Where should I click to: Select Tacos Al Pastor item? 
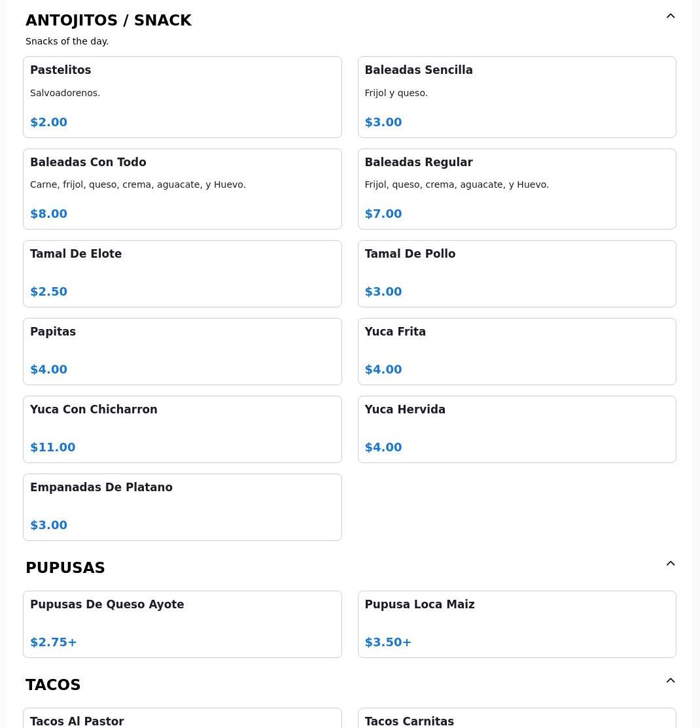click(x=182, y=719)
